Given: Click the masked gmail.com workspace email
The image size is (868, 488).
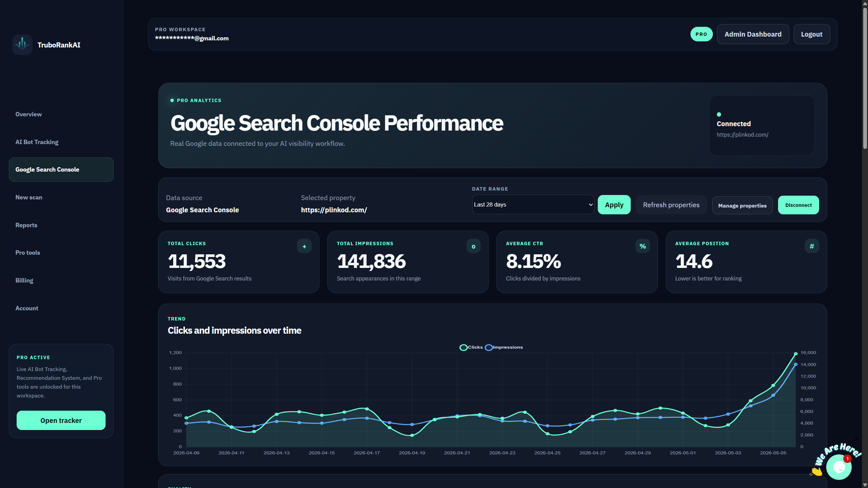Looking at the screenshot, I should click(192, 38).
